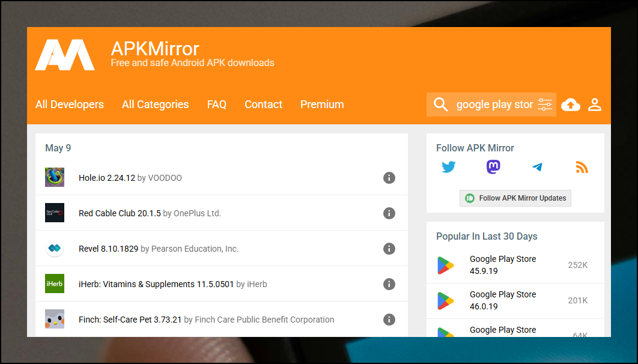Show info for Finch: Self-Care Pet
The image size is (638, 364).
[389, 320]
